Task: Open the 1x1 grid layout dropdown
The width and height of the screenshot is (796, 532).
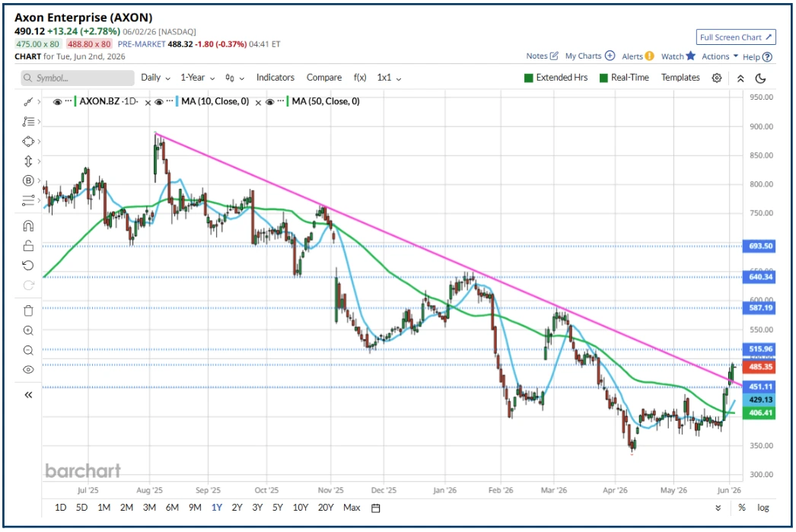Action: [x=389, y=78]
